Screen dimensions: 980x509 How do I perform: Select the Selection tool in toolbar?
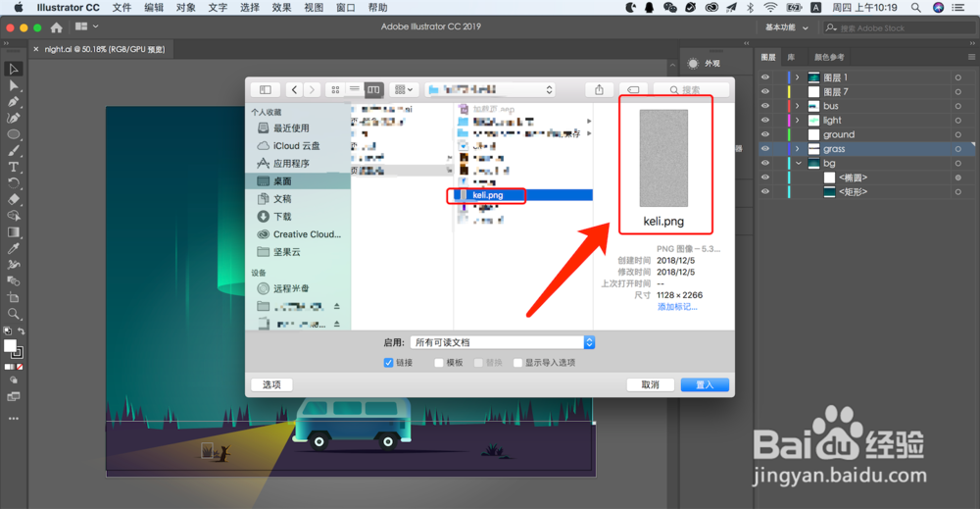point(14,69)
